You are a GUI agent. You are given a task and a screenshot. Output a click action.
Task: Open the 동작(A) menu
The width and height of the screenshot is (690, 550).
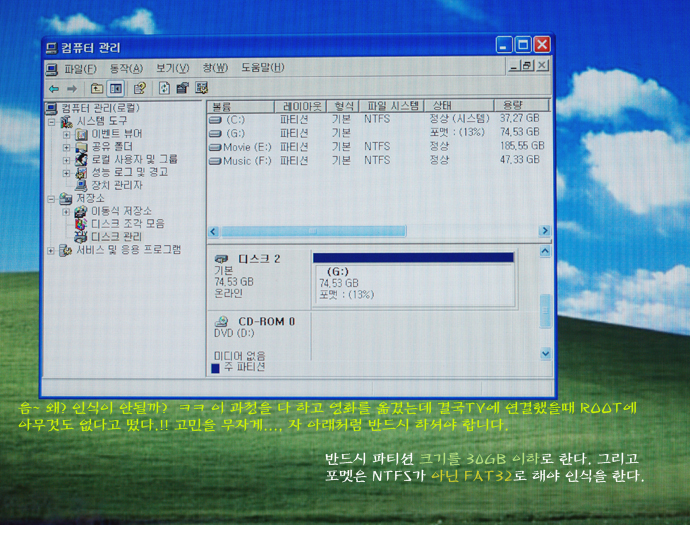click(x=126, y=68)
